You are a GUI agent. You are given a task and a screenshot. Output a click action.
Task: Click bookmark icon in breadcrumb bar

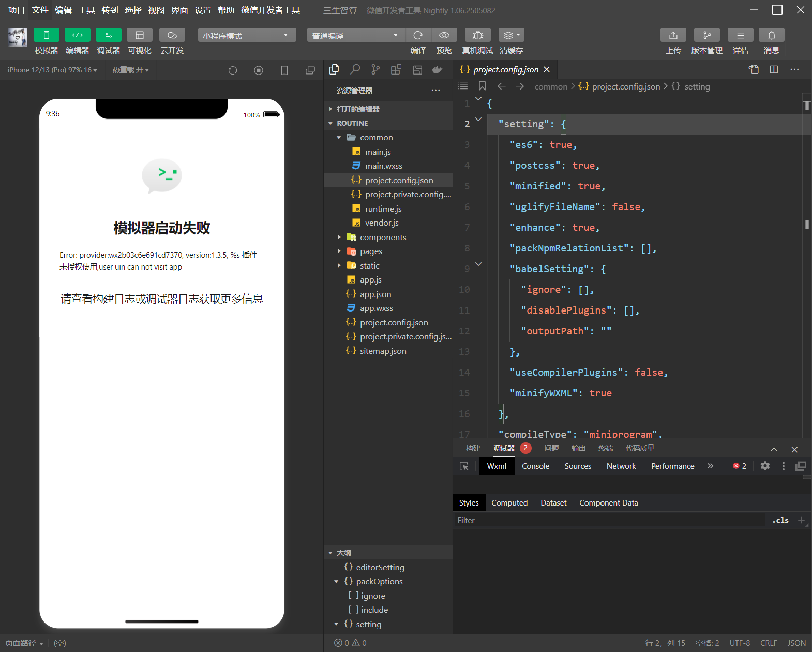(x=482, y=86)
